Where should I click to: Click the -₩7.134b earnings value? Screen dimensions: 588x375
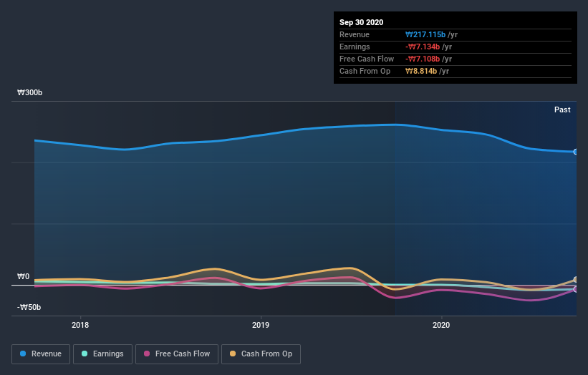[423, 47]
